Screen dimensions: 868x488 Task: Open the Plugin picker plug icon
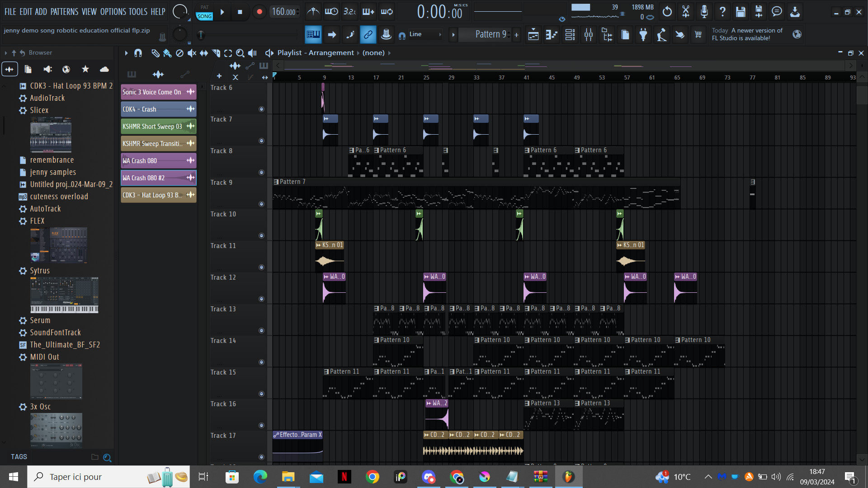click(643, 34)
